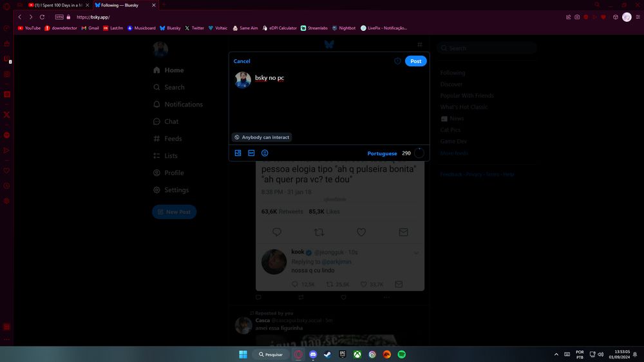644x362 pixels.
Task: Open the Windows Start menu
Action: click(x=243, y=354)
